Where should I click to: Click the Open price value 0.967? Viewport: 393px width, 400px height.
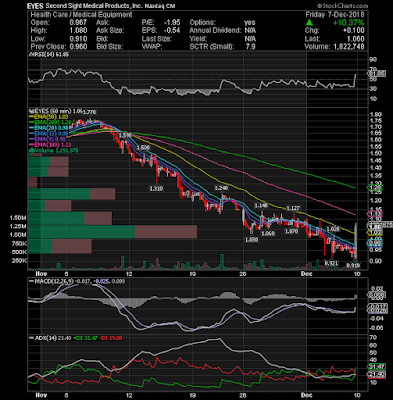pyautogui.click(x=78, y=22)
